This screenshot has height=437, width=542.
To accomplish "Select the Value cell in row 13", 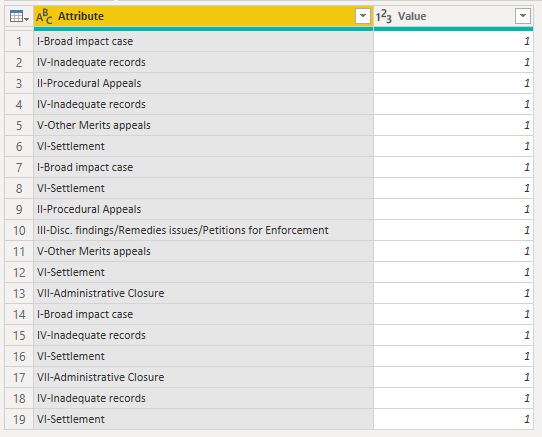I will [x=454, y=293].
